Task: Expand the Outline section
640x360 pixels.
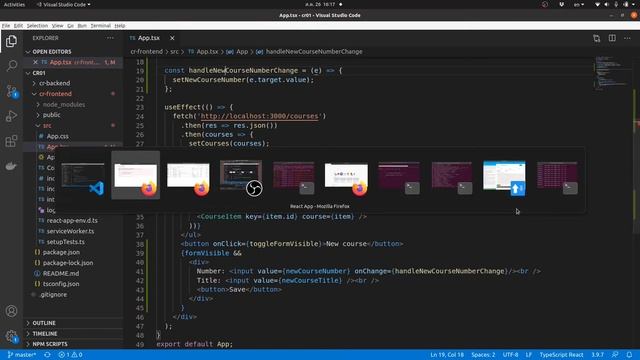Action: pos(73,323)
